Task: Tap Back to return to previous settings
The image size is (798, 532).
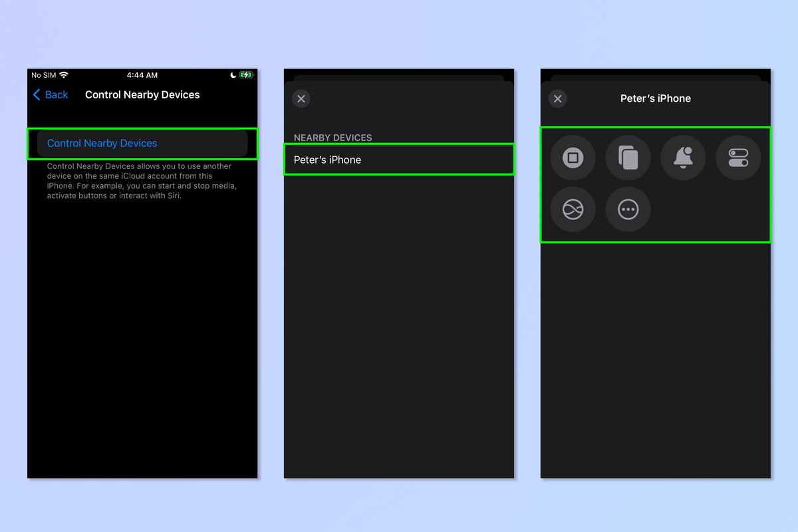Action: 51,94
